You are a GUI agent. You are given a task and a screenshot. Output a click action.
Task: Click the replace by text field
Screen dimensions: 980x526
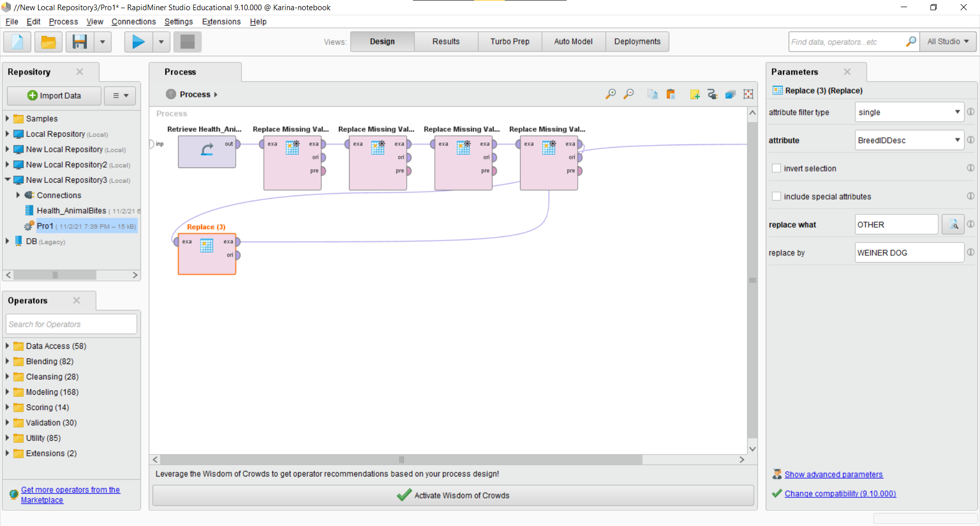point(909,253)
